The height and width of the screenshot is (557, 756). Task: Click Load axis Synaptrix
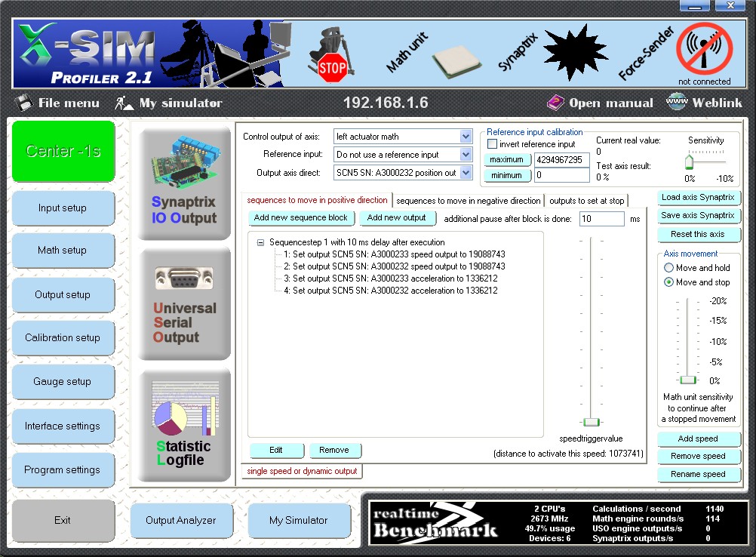point(698,197)
